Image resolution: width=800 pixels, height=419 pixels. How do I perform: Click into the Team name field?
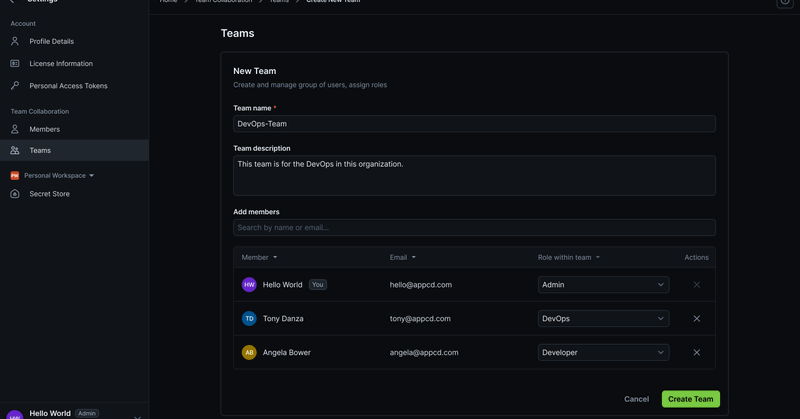click(x=474, y=124)
